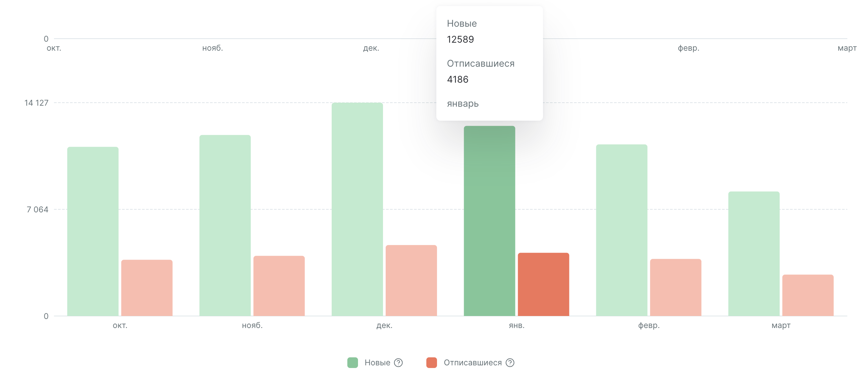Click the tooltip heading Отписавшиеся
Screen dimensions: 868x380
pos(481,63)
